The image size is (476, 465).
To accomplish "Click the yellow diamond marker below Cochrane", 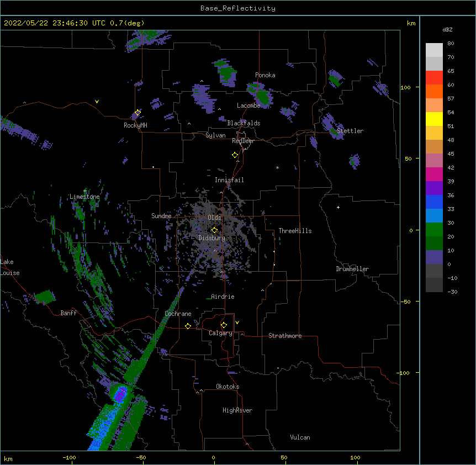I will pos(188,326).
